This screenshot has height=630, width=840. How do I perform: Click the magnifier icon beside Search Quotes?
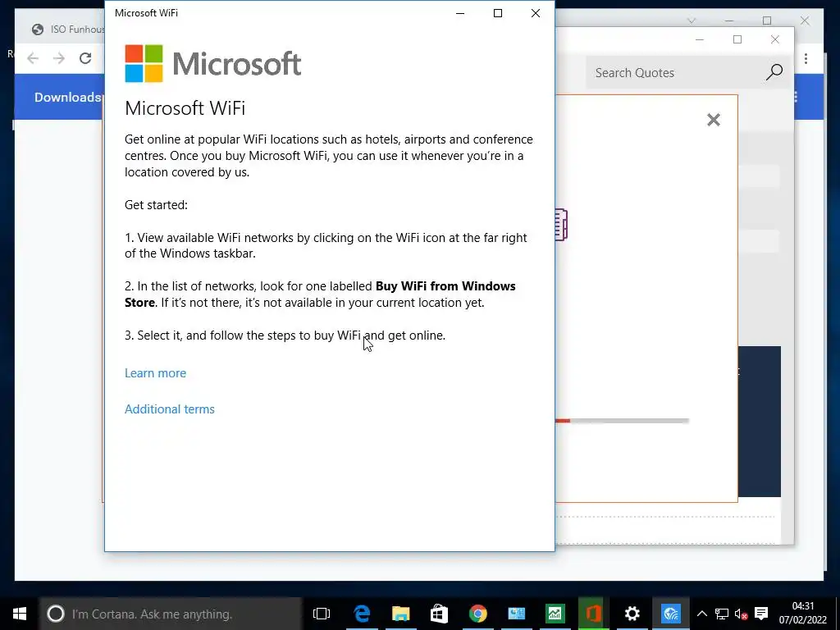coord(774,72)
